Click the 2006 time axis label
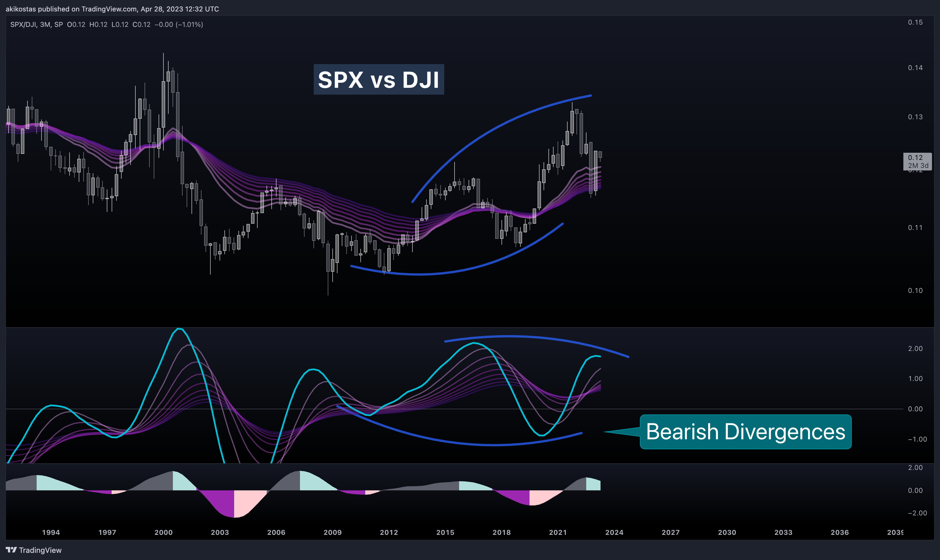 tap(277, 532)
